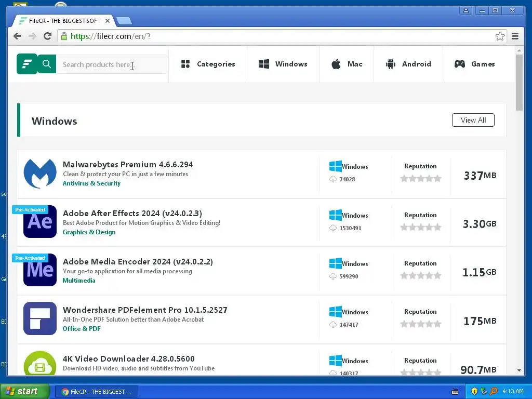Click the FileCR green logo icon

point(27,64)
